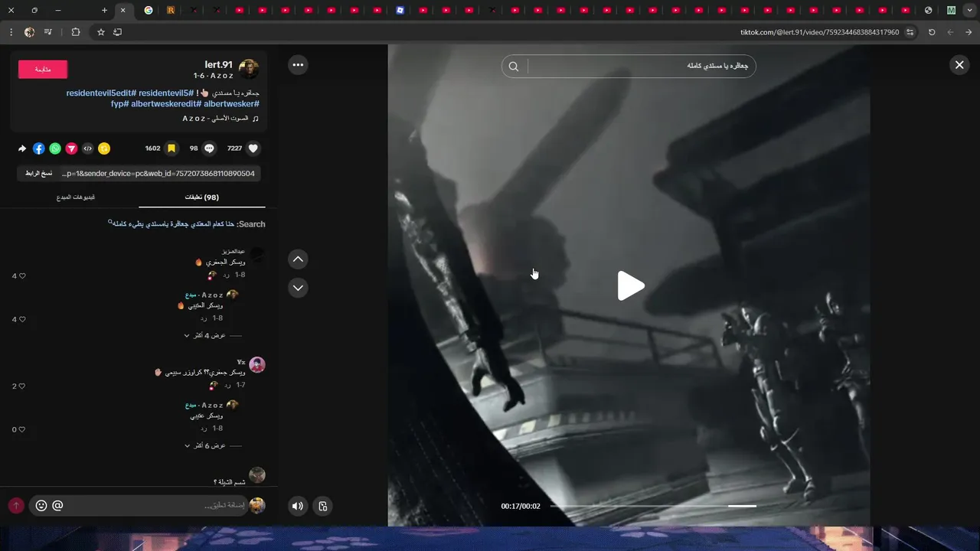This screenshot has height=551, width=980.
Task: Open the three-dots more options menu
Action: click(x=298, y=65)
